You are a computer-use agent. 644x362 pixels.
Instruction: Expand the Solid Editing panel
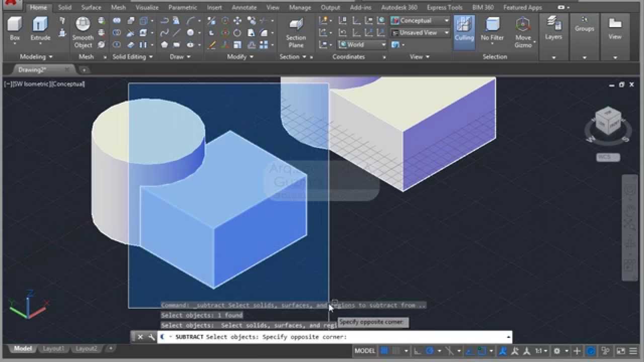132,57
